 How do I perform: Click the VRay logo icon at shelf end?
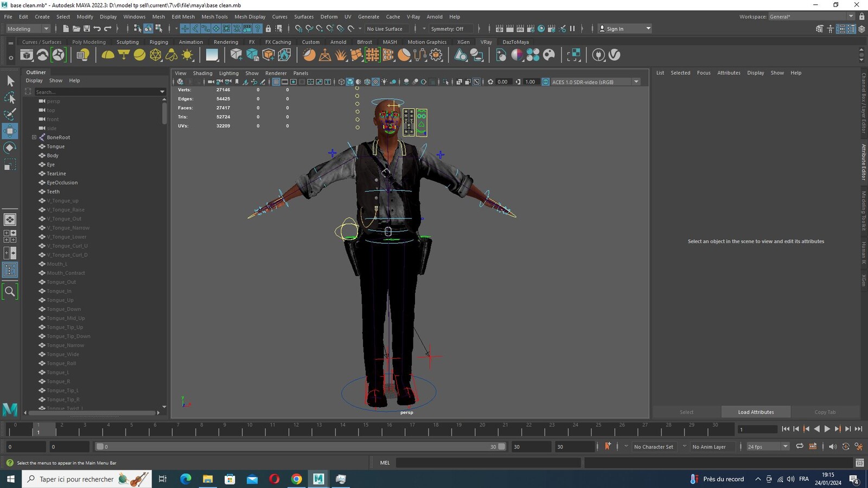click(614, 55)
